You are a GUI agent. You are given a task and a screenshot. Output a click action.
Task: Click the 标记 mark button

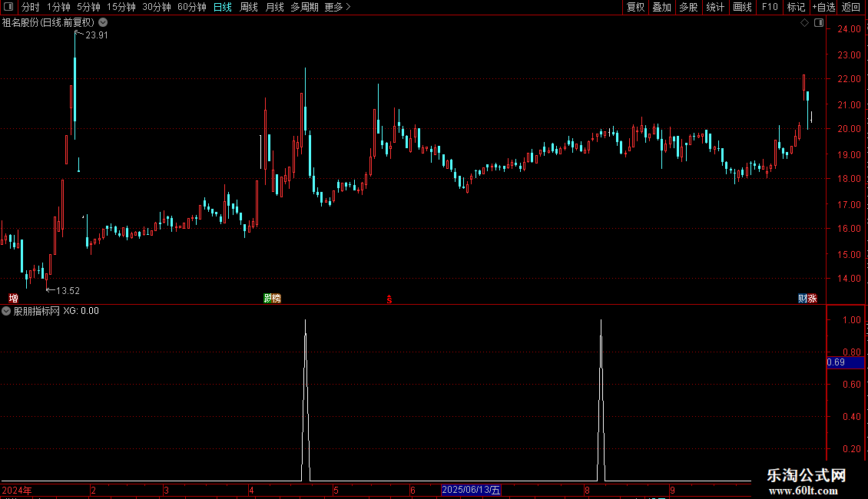(x=796, y=7)
